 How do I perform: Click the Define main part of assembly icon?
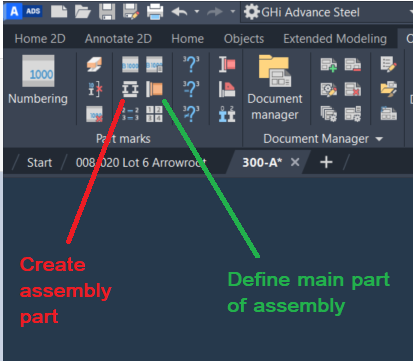point(154,89)
